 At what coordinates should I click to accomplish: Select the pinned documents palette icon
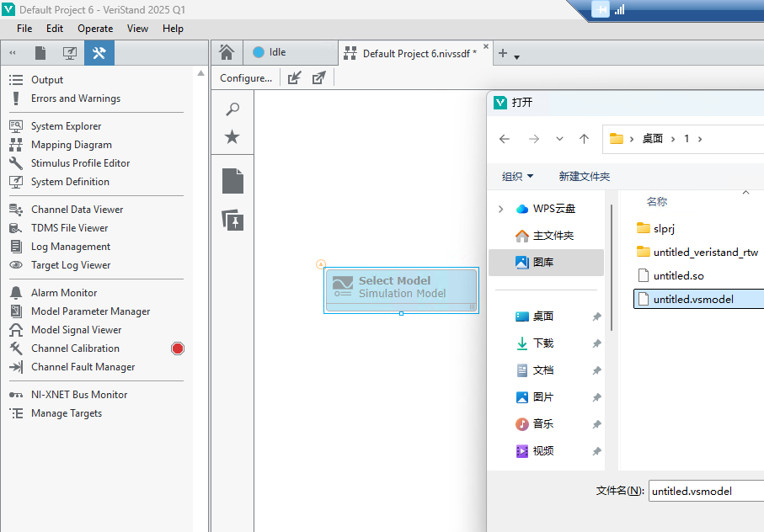point(232,220)
